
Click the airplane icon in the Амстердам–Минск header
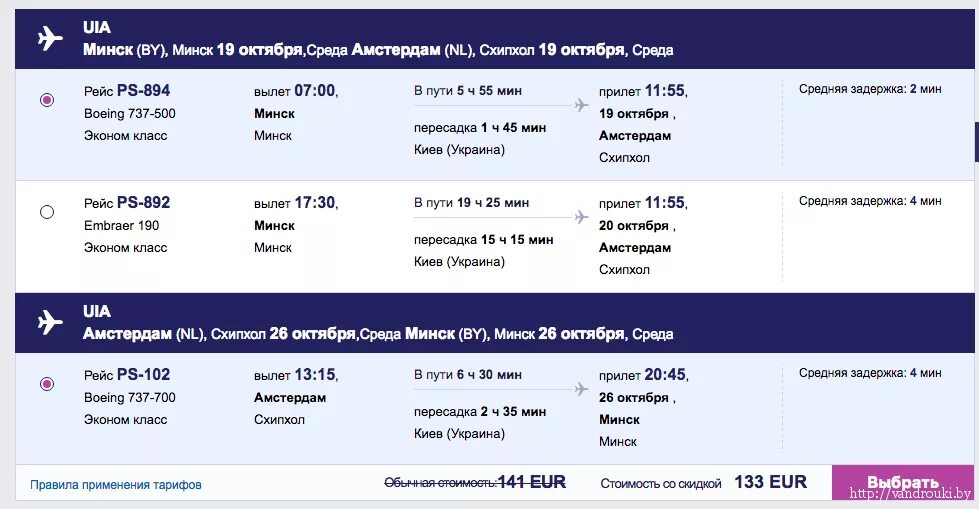[x=49, y=323]
